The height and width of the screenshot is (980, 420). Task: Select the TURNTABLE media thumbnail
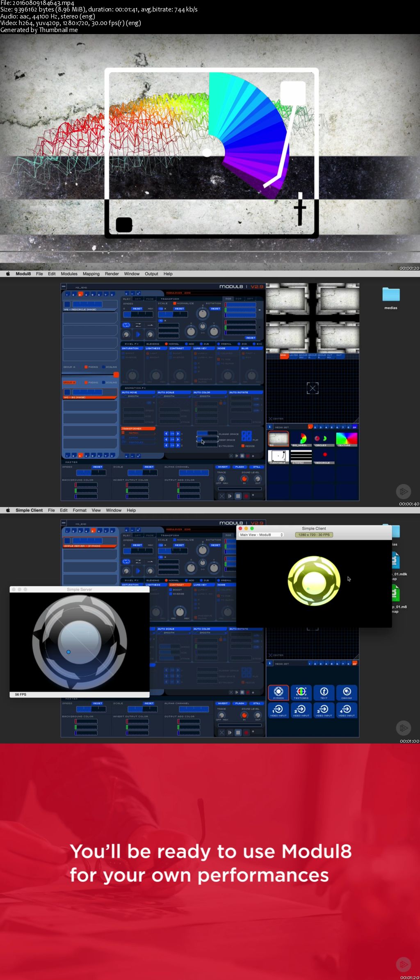278,457
